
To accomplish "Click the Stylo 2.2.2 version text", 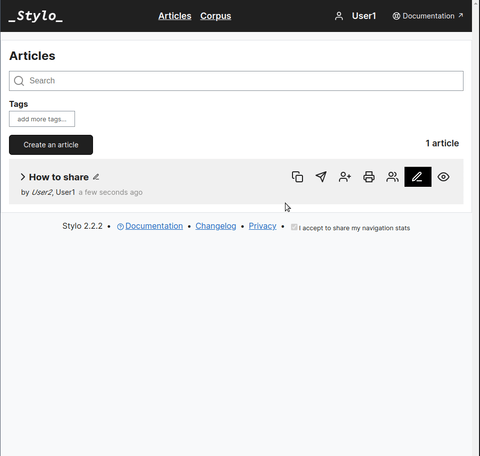I will click(82, 226).
